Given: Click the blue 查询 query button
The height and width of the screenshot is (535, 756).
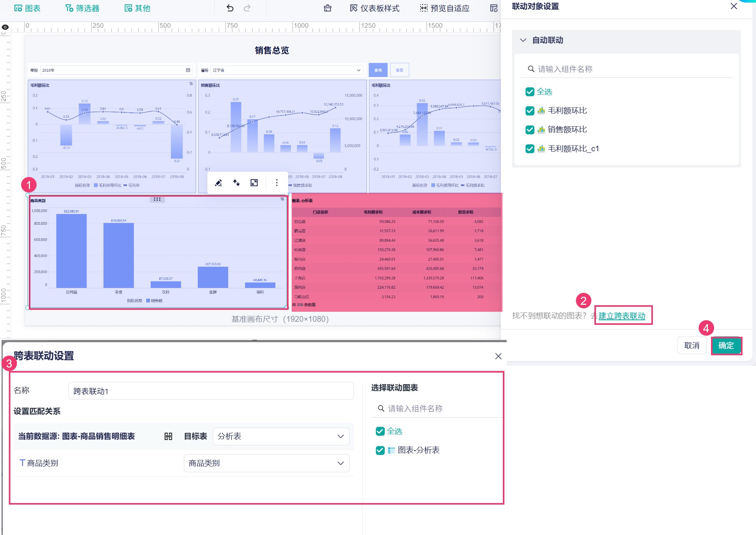Looking at the screenshot, I should [x=378, y=70].
